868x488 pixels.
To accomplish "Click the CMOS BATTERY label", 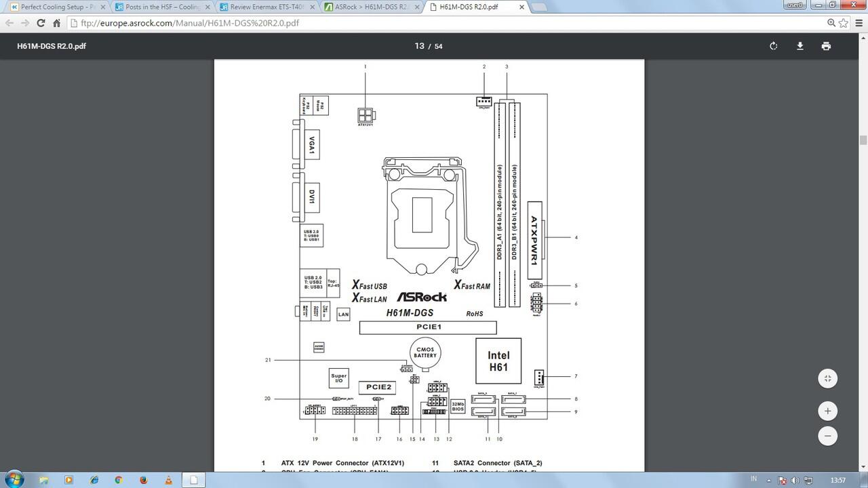I will coord(425,353).
